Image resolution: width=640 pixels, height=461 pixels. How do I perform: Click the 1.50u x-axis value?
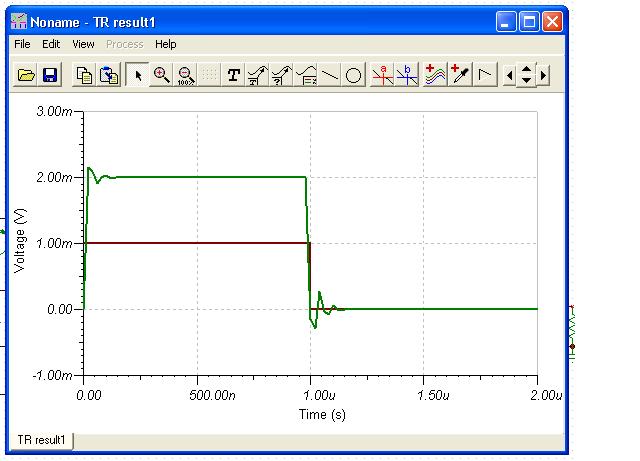(x=433, y=395)
